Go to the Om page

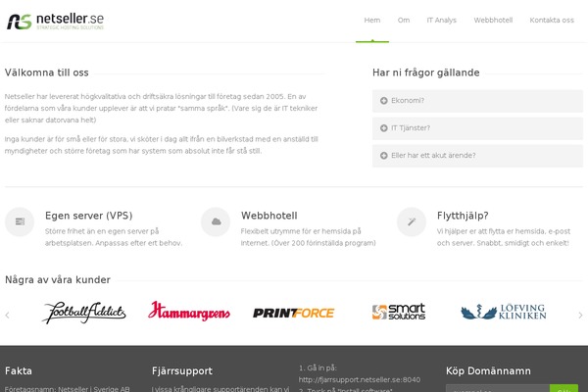(x=404, y=21)
